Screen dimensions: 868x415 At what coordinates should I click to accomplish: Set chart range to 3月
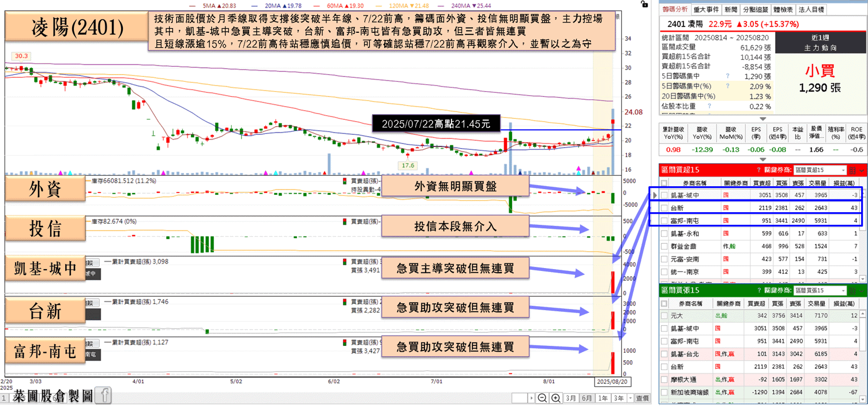pos(570,398)
